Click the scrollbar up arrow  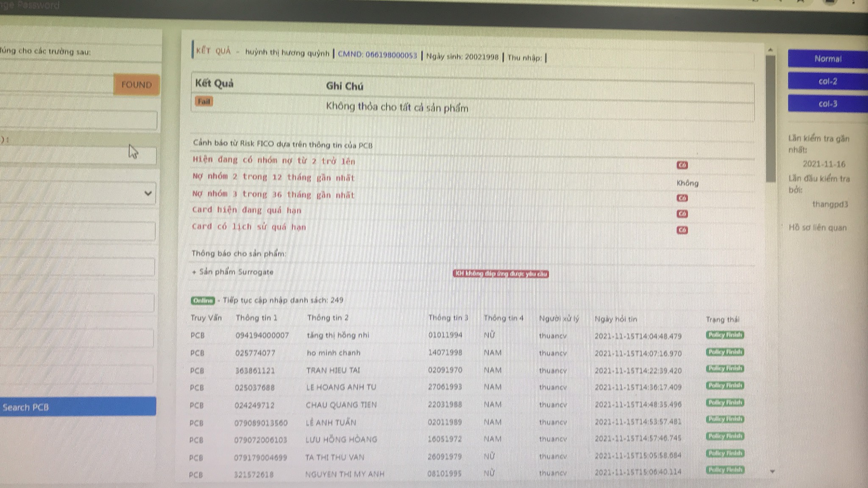click(771, 50)
